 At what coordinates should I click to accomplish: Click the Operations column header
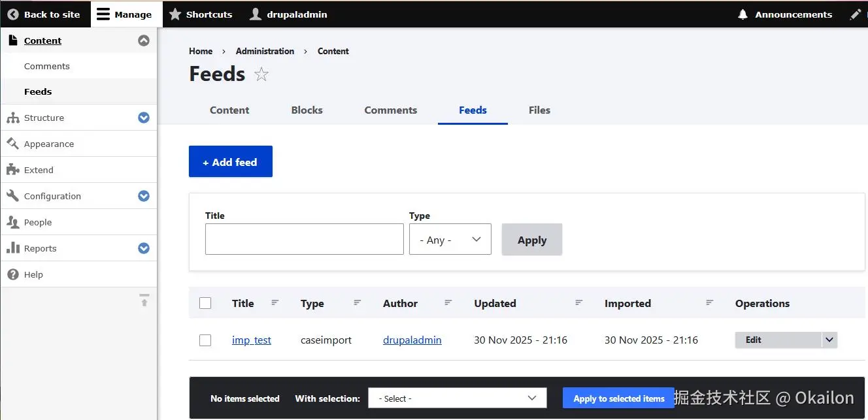(x=762, y=303)
